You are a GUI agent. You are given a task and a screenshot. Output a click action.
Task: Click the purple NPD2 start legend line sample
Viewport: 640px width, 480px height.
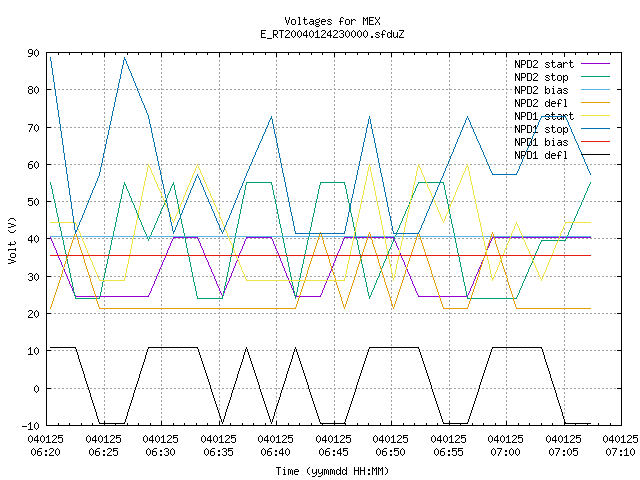click(596, 64)
